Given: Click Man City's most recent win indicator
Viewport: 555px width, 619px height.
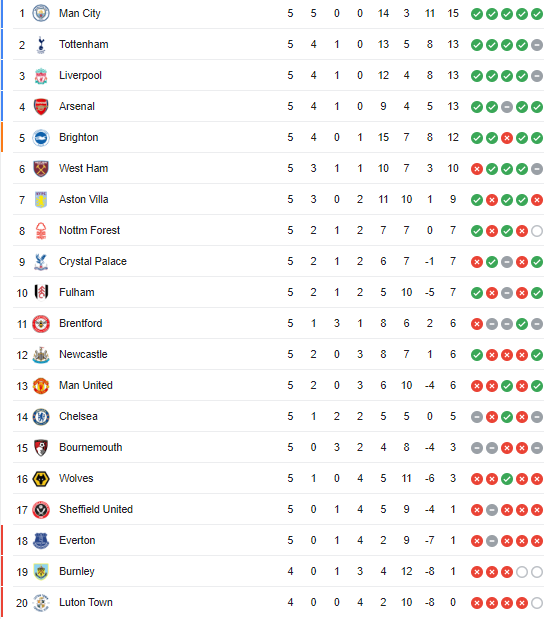Looking at the screenshot, I should (537, 14).
